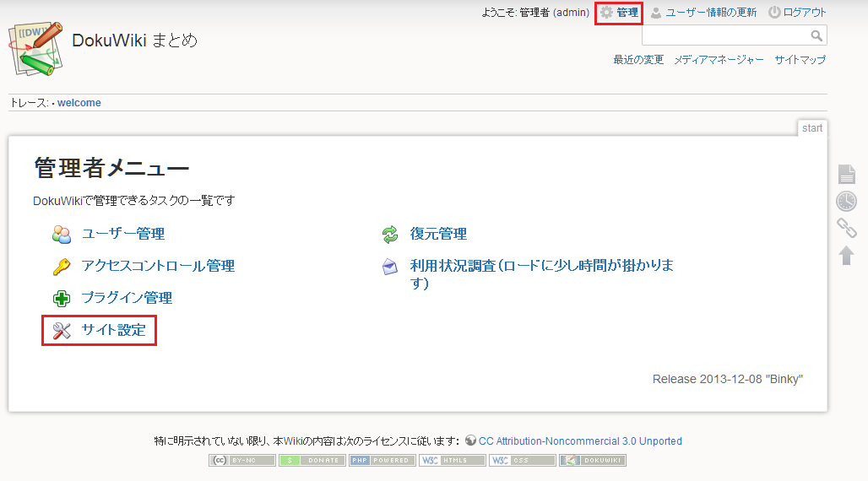Viewport: 868px width, 481px height.
Task: Open サイトマップ sitemap link
Action: coord(800,60)
